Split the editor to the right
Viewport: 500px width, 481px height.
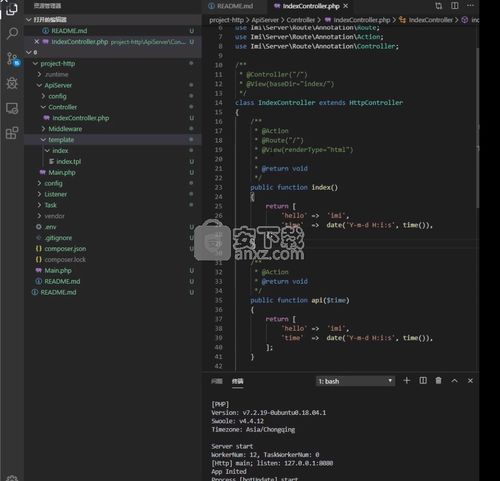pos(455,6)
